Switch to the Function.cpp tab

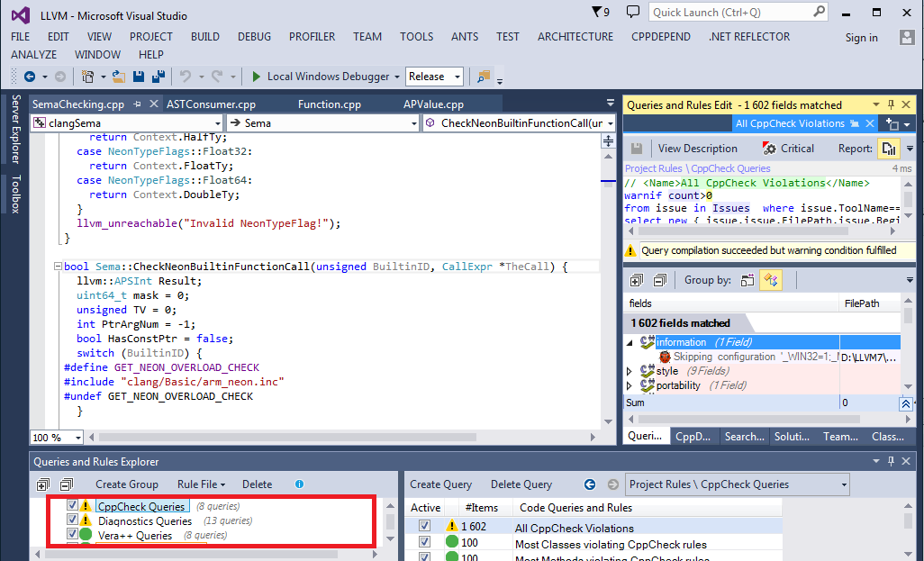(x=330, y=104)
